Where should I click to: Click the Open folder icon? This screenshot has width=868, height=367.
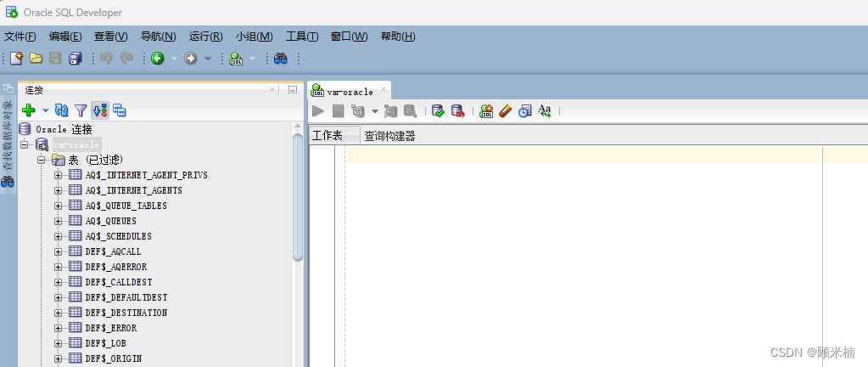pos(36,58)
